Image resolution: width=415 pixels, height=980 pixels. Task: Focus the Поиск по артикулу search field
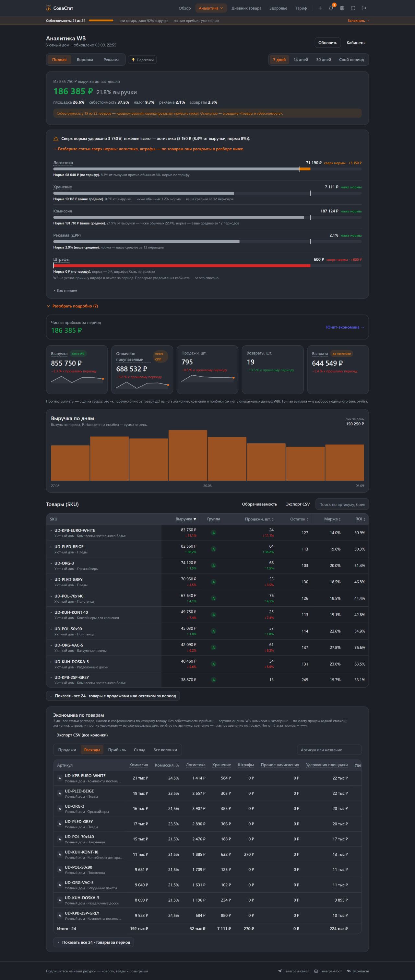coord(342,505)
